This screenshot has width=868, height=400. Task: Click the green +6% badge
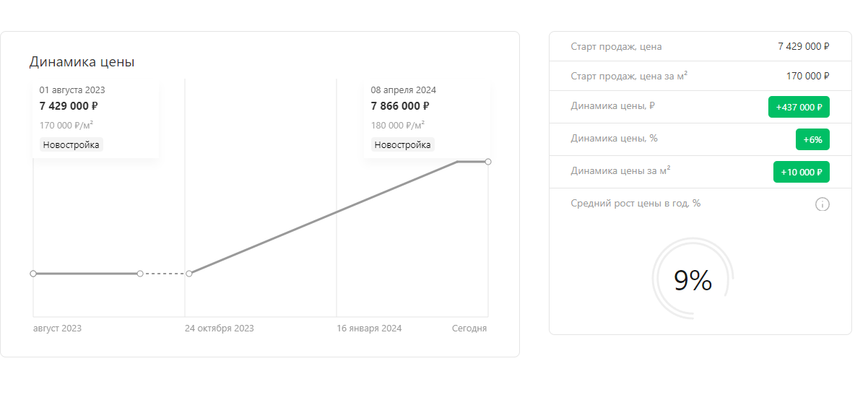812,139
